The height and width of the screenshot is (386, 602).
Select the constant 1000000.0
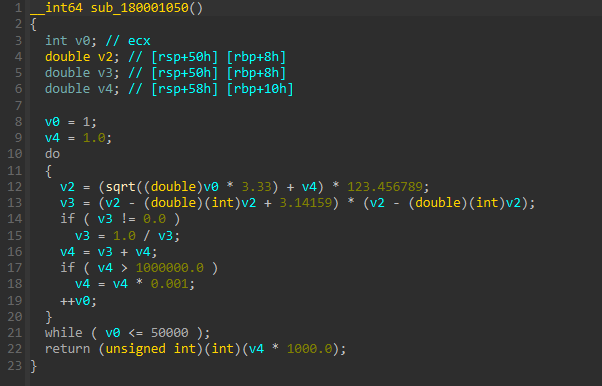[x=169, y=268]
